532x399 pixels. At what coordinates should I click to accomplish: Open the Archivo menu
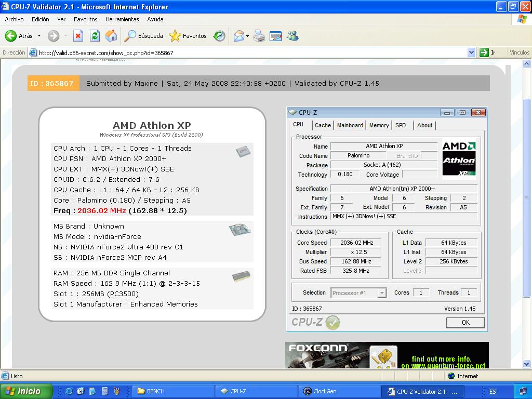coord(14,19)
